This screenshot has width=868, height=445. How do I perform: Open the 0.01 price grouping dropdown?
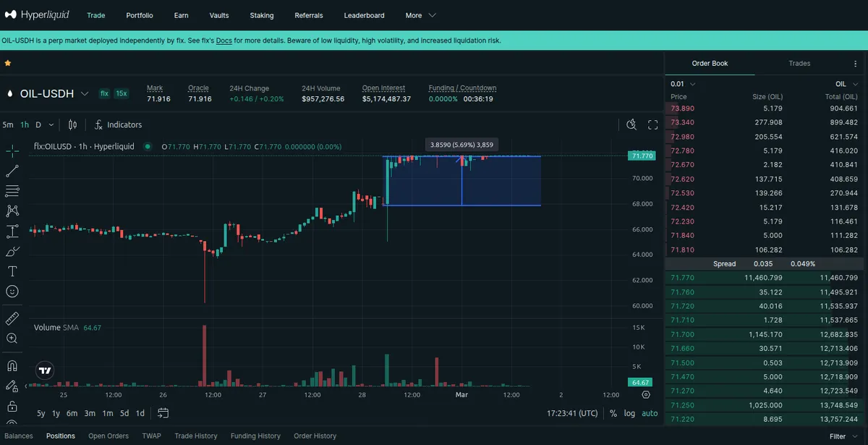click(x=684, y=84)
